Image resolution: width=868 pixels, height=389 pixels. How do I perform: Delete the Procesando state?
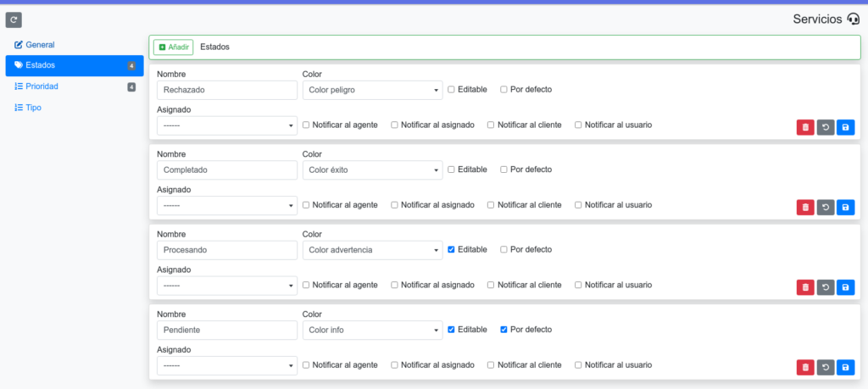tap(805, 287)
